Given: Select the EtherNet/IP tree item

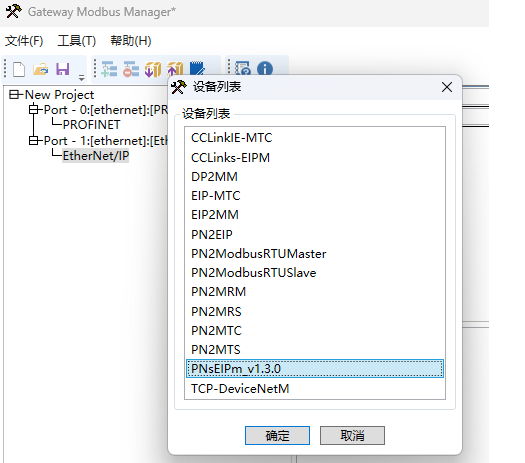Looking at the screenshot, I should click(96, 156).
